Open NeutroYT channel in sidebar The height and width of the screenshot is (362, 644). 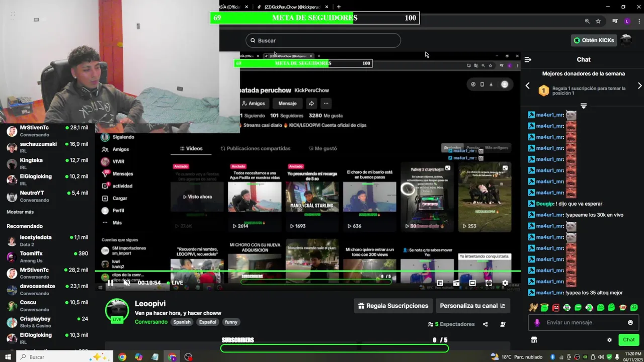tap(47, 196)
